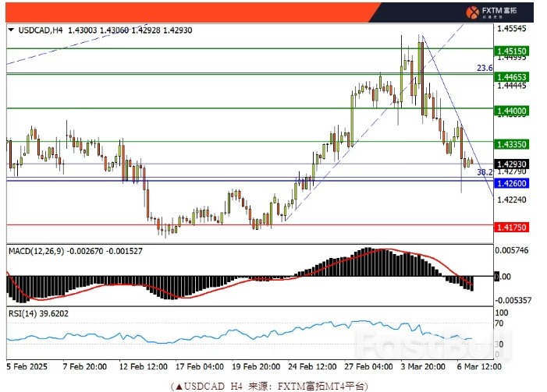This screenshot has width=547, height=392.
Task: Click the 23.6 Fibonacci level label
Action: pos(485,69)
